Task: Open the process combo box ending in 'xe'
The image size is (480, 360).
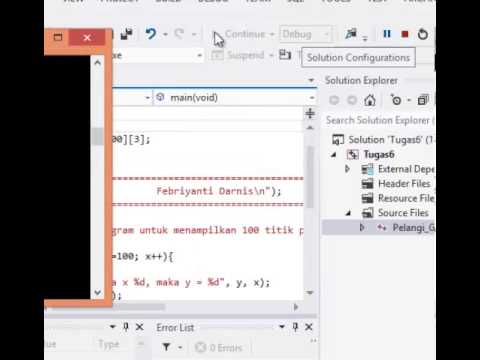Action: 157,55
